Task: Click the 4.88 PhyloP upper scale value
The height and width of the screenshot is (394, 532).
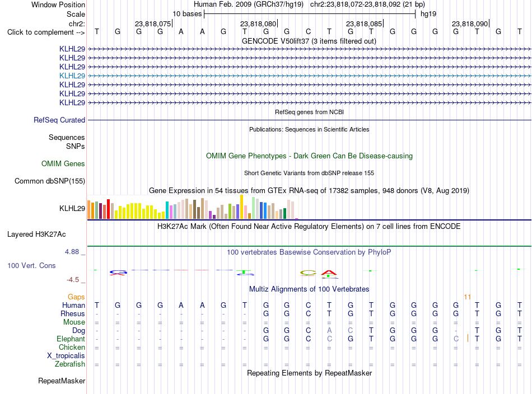Action: click(72, 252)
